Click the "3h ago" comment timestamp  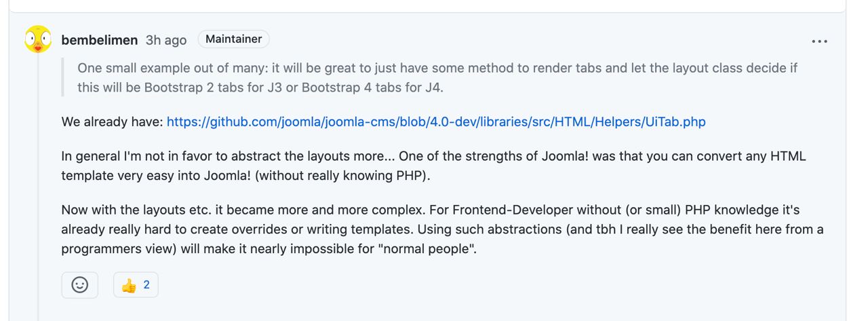pos(166,40)
